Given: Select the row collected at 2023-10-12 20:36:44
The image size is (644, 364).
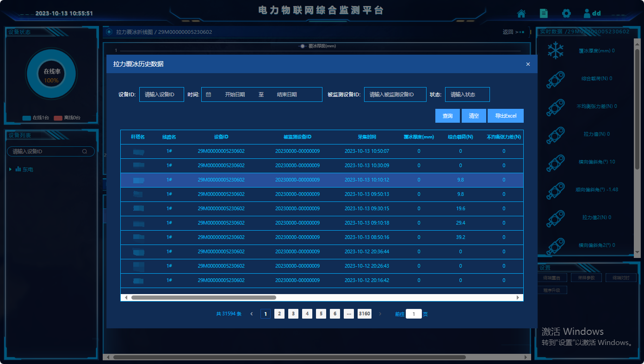Looking at the screenshot, I should click(322, 252).
